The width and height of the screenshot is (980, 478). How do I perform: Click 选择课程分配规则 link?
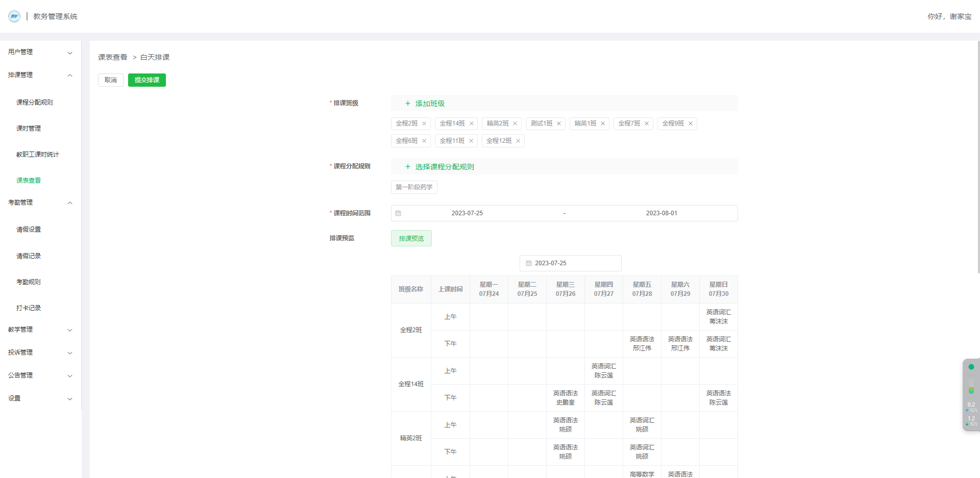[445, 167]
